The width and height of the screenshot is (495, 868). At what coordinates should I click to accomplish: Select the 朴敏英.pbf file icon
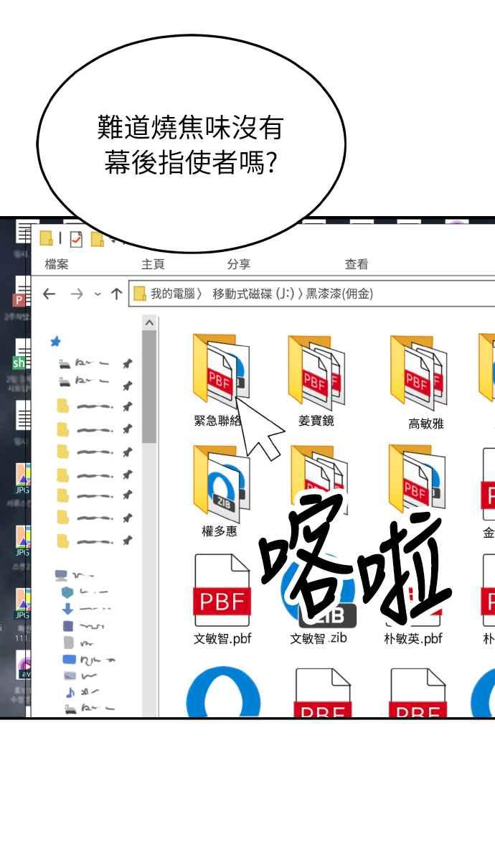pyautogui.click(x=413, y=589)
